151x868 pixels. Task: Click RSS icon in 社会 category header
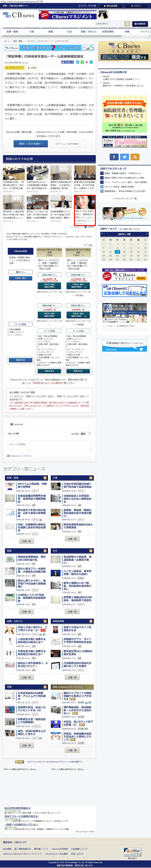point(91,551)
